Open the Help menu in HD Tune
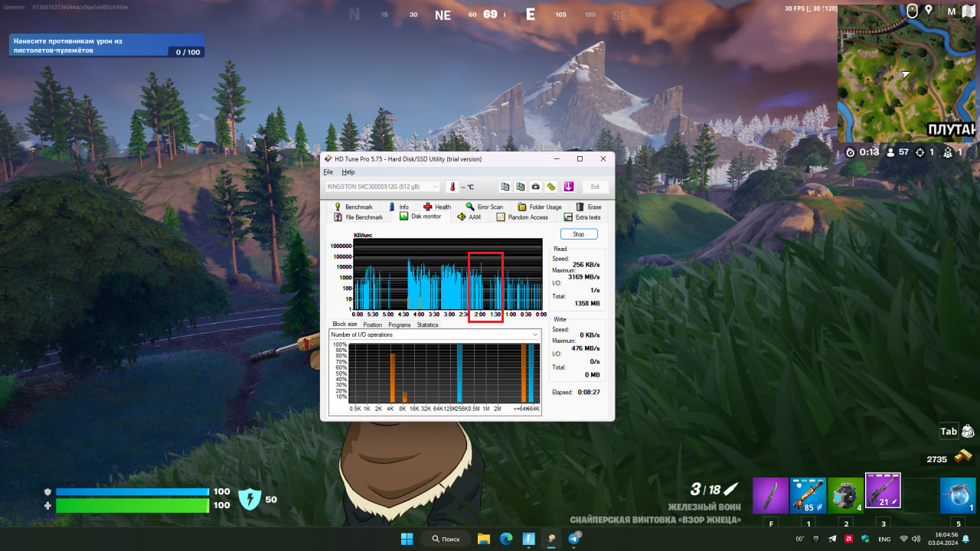Screen dimensions: 980x551 pos(348,172)
